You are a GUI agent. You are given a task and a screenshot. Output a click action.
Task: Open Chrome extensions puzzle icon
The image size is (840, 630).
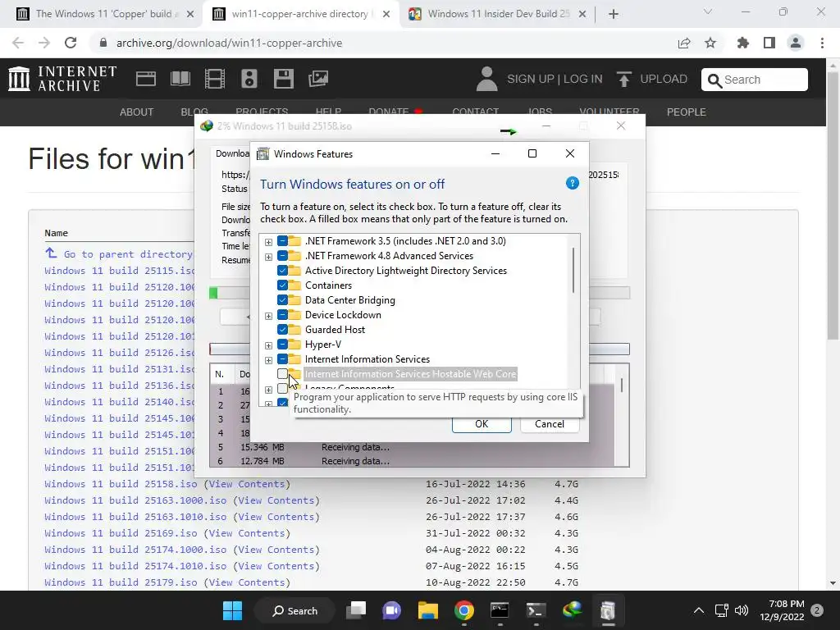(x=743, y=43)
